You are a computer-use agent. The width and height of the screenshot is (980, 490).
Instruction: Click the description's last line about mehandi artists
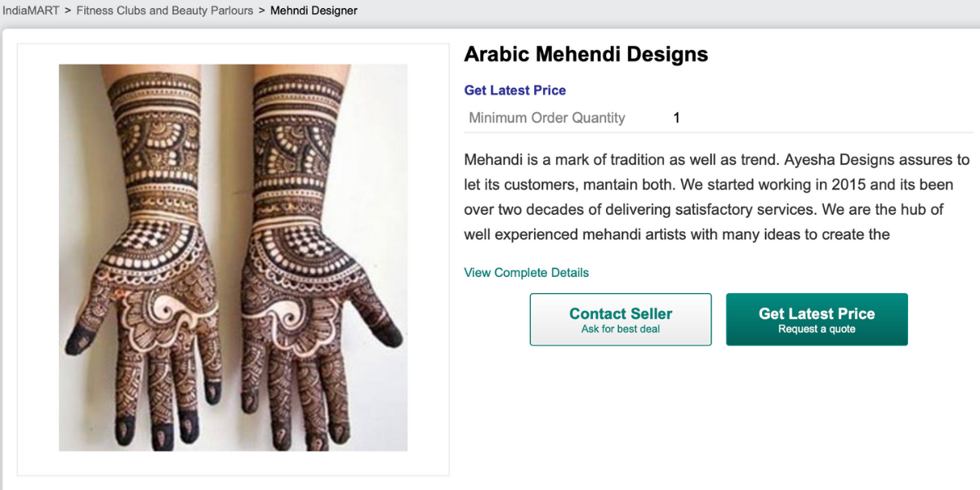pyautogui.click(x=676, y=235)
